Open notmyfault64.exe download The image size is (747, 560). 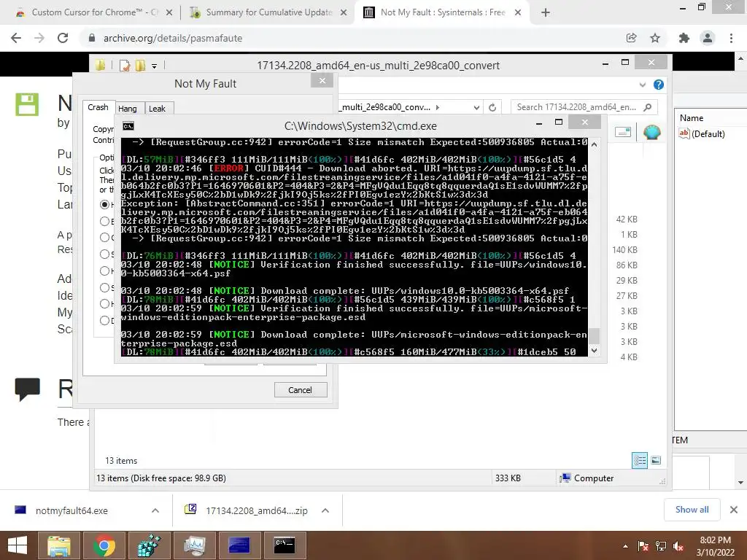[x=71, y=510]
